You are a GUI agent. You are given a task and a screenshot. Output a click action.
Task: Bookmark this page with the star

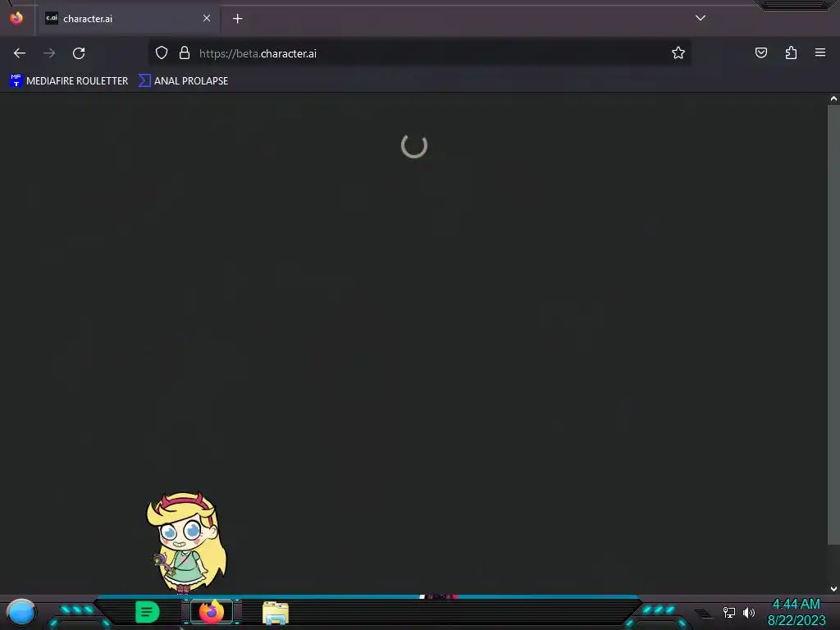[678, 53]
